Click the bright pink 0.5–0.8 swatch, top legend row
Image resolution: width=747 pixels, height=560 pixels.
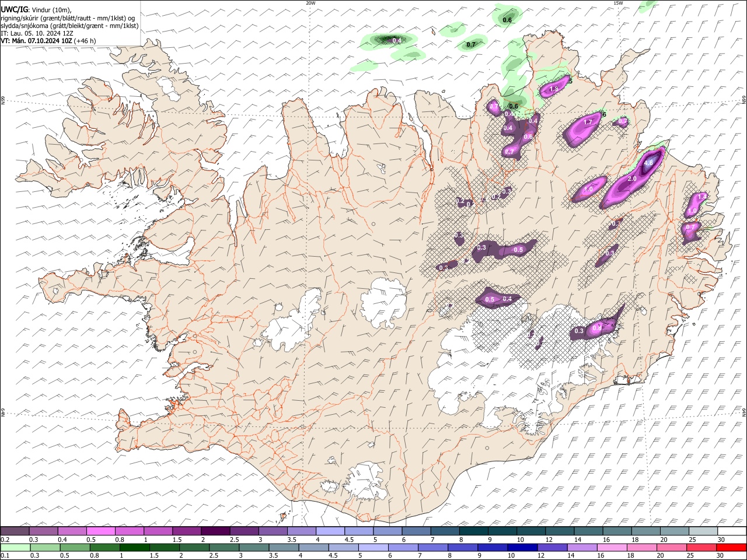[100, 531]
